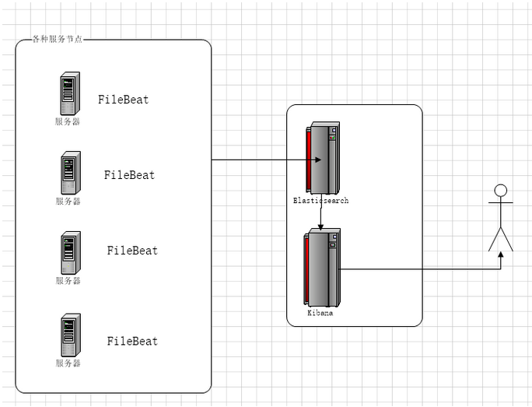Viewport: 532px width, 407px height.
Task: Select the FileBeat label beside the third server
Action: [132, 251]
